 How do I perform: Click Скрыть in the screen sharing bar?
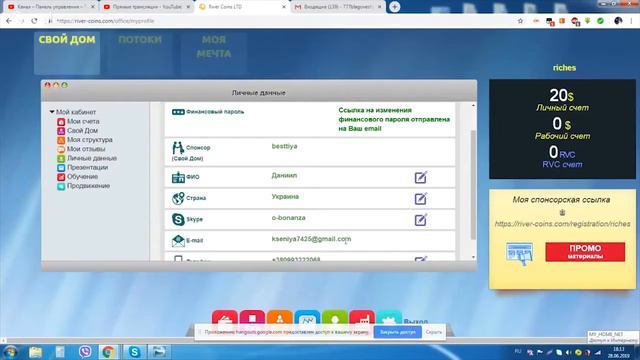point(433,332)
